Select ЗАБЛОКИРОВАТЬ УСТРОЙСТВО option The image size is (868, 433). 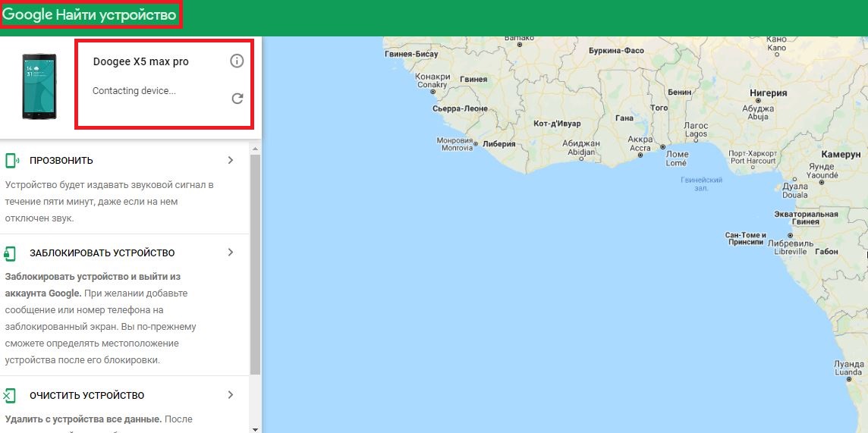click(102, 253)
